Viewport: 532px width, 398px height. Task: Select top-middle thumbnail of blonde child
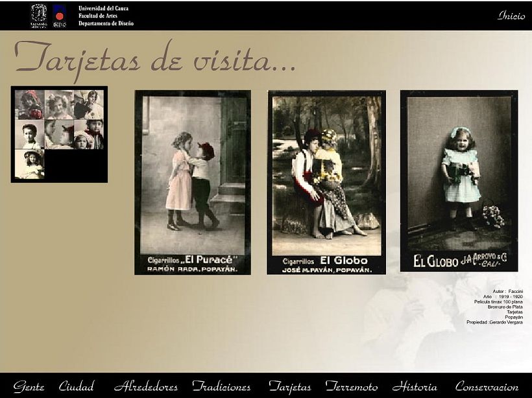59,104
